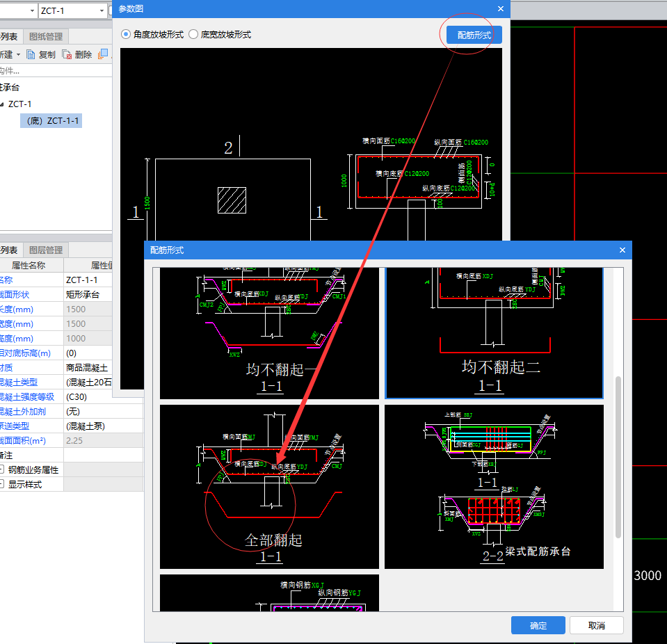This screenshot has height=644, width=667.
Task: Close the 配筋形式 dialog
Action: [622, 250]
